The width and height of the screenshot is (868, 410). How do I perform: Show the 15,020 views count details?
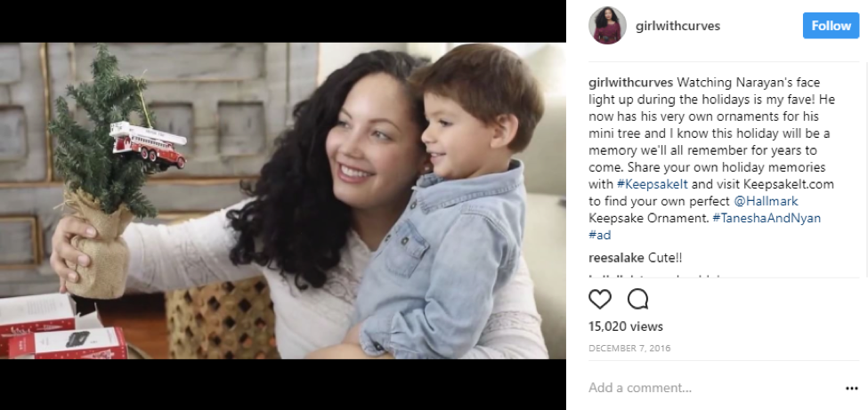626,326
